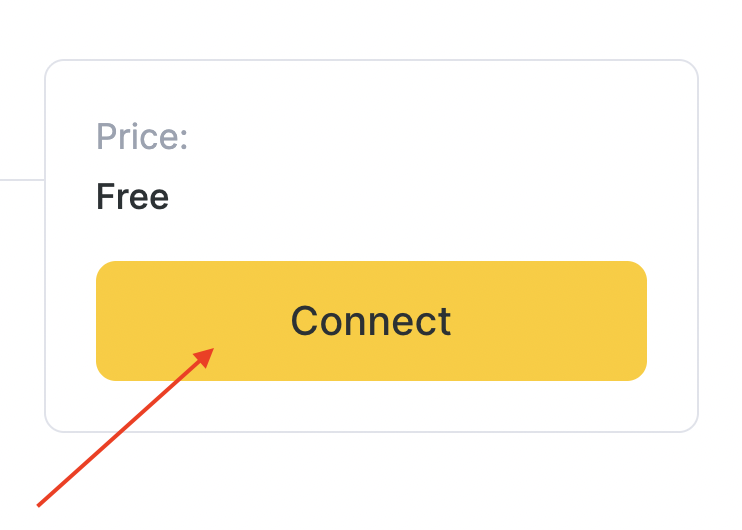Click the gray "Price:" heading
Viewport: 742px width, 530px height.
pos(142,137)
